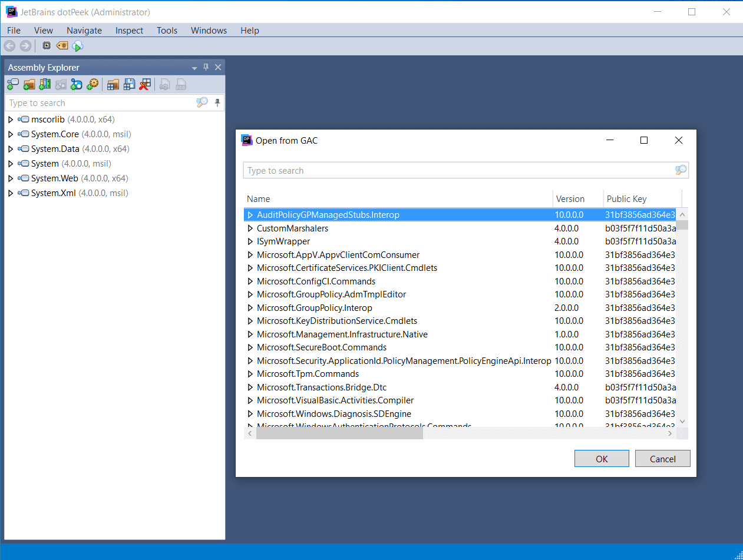Open the Help menu
Viewport: 743px width, 560px height.
coord(250,31)
